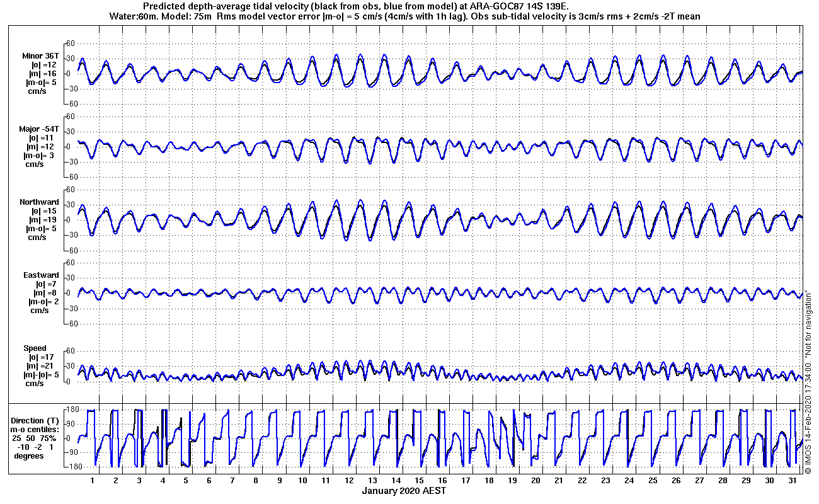Click day '10' tick label on time axis
Viewport: 819px width, 504px height.
pos(303,481)
